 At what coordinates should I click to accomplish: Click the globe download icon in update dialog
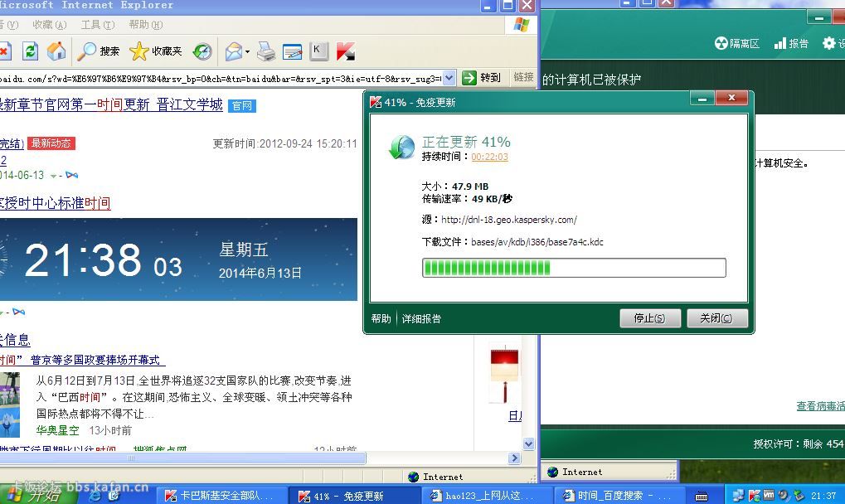402,147
